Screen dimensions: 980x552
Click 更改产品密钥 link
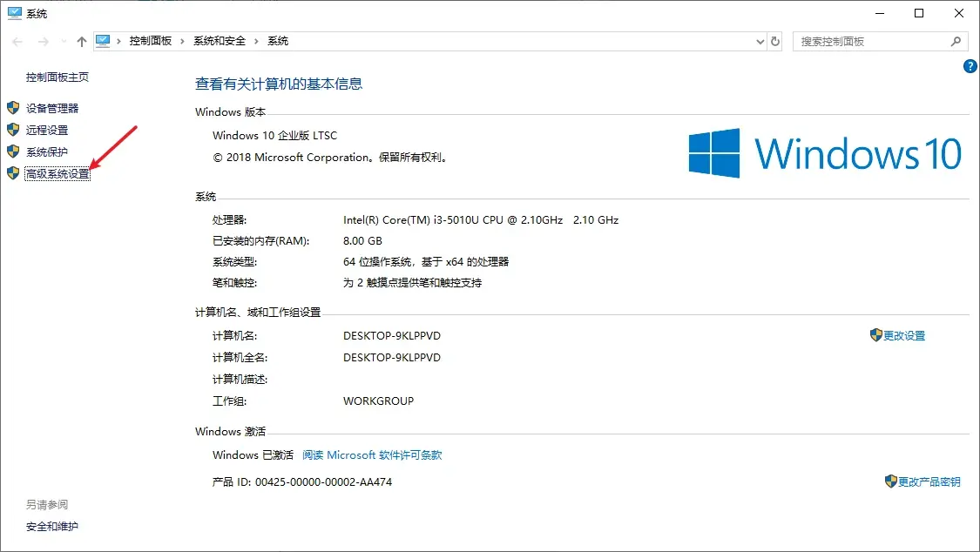click(929, 482)
